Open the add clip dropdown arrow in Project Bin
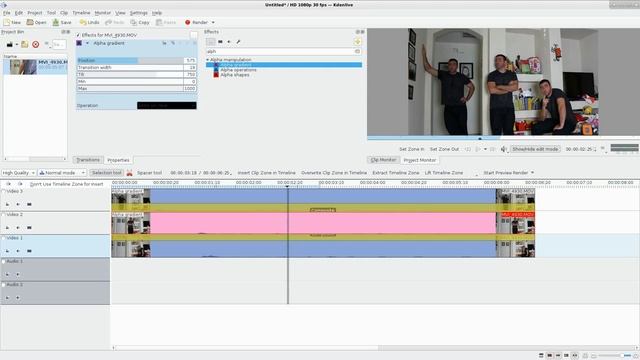640x360 pixels. [x=17, y=44]
